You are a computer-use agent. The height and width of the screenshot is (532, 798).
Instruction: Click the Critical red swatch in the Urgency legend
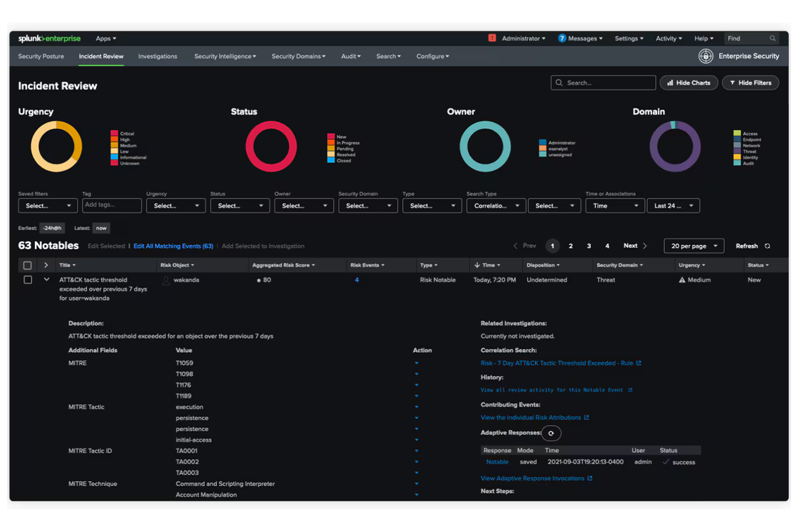114,133
